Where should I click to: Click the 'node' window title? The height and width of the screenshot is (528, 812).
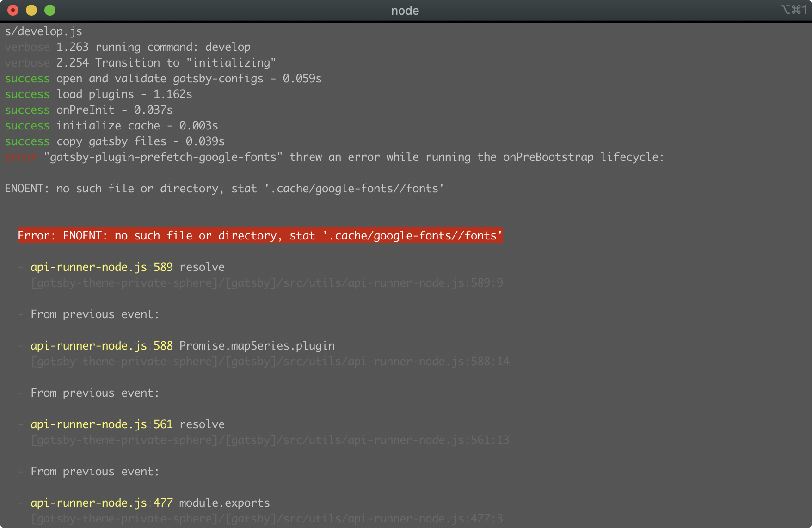tap(405, 11)
